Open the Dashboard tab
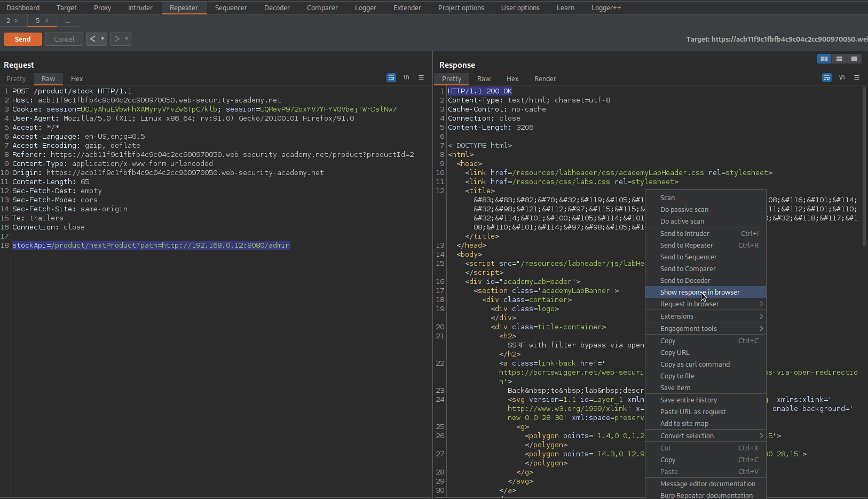This screenshot has width=868, height=499. pos(23,7)
